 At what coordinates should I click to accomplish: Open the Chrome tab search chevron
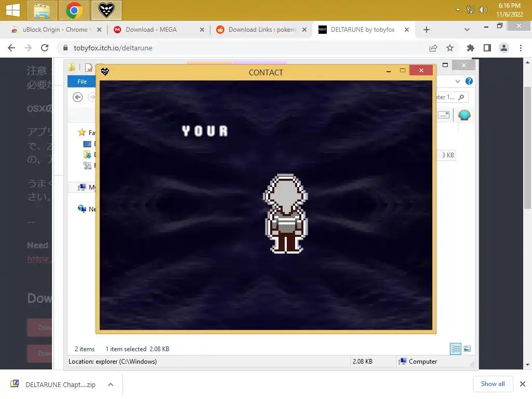(x=467, y=30)
